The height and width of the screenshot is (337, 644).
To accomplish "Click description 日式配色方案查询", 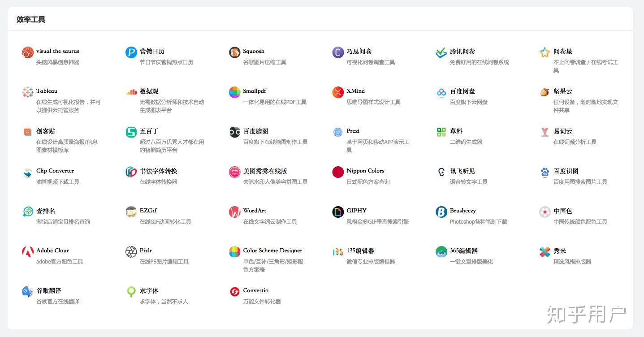I will pos(368,182).
